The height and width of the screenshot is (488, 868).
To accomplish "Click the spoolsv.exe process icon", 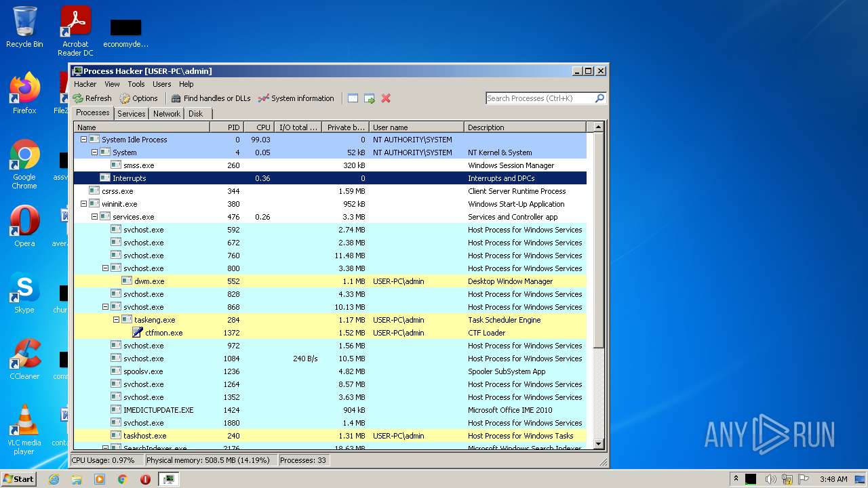I will click(x=116, y=371).
